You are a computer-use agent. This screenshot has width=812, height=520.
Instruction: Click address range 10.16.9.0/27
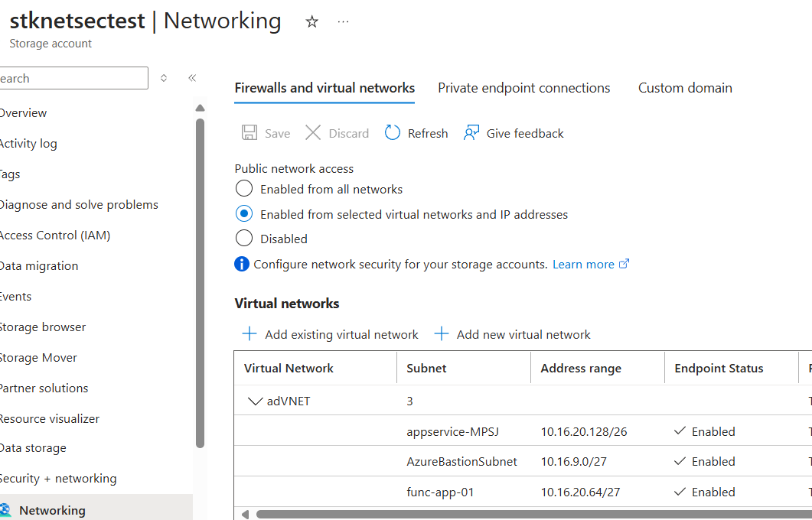pyautogui.click(x=574, y=462)
